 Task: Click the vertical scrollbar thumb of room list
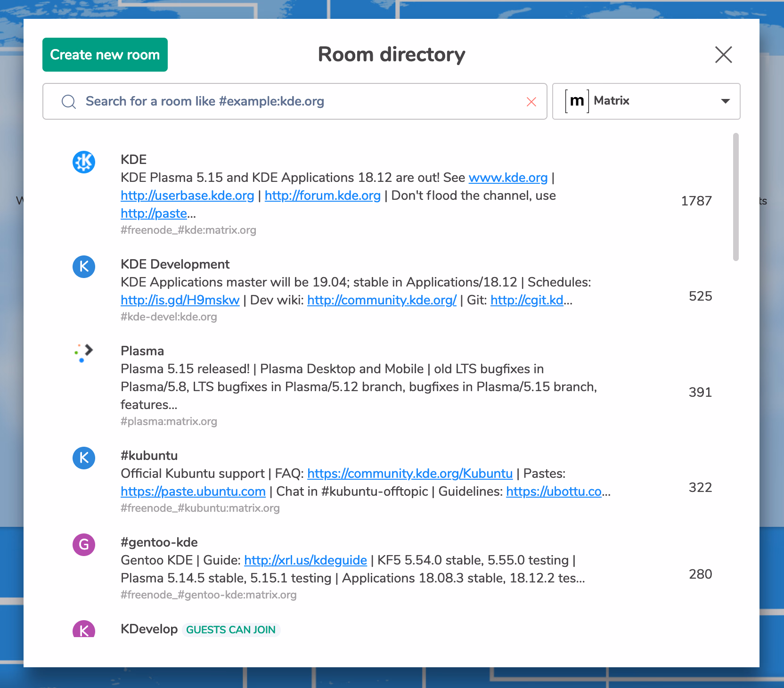[x=736, y=197]
